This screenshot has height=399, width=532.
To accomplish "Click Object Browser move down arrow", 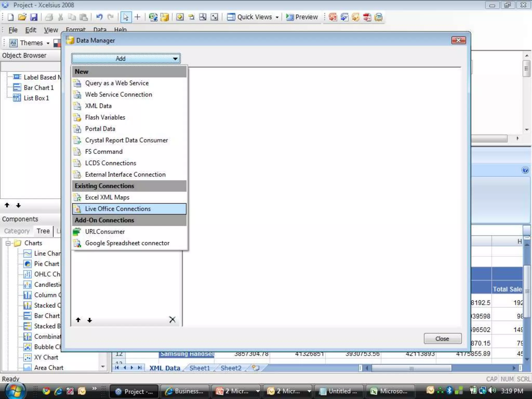I will click(x=18, y=205).
